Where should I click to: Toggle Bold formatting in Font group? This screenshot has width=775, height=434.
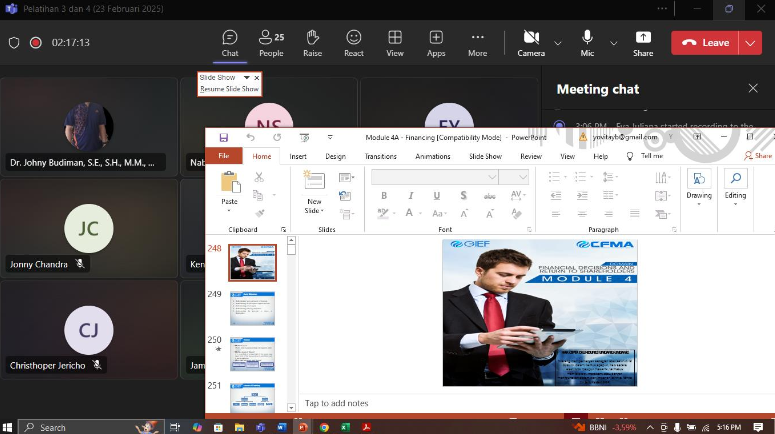click(383, 195)
